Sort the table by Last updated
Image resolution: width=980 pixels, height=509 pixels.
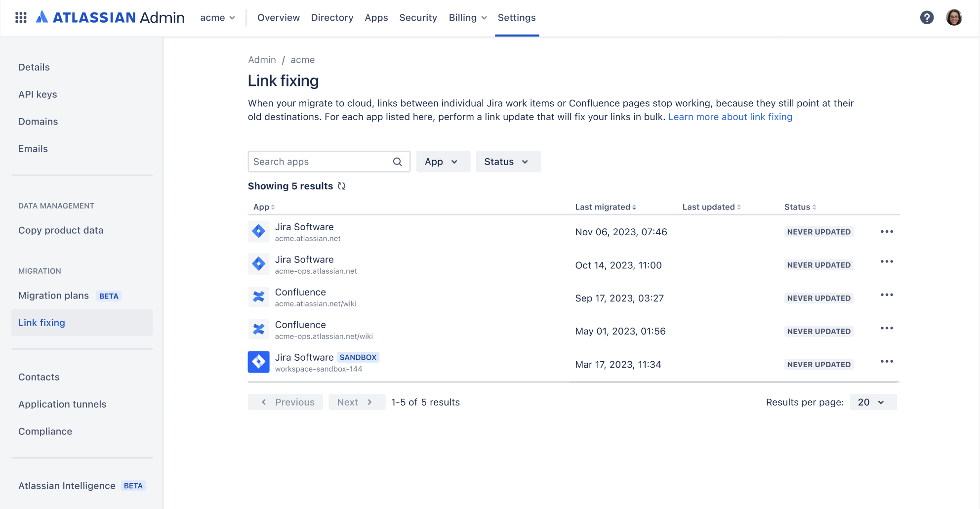point(712,207)
